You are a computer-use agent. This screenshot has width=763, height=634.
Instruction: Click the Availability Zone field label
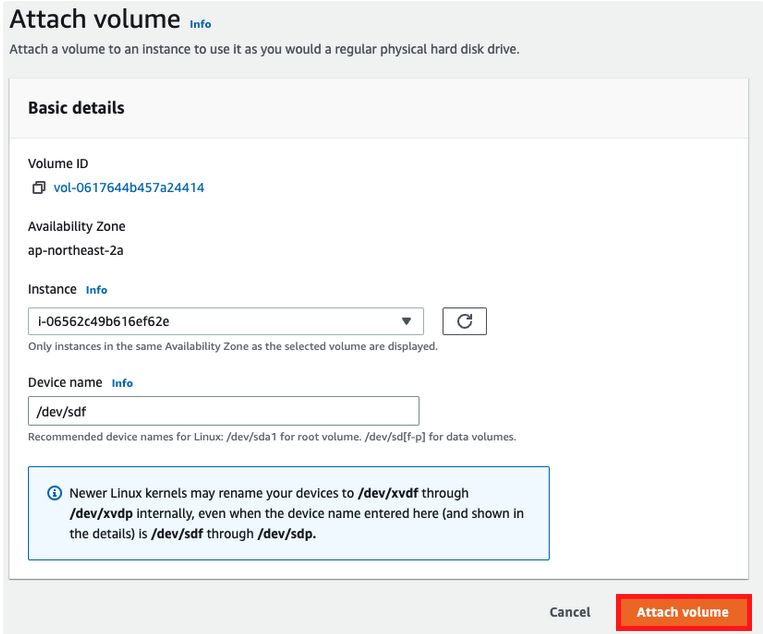77,227
